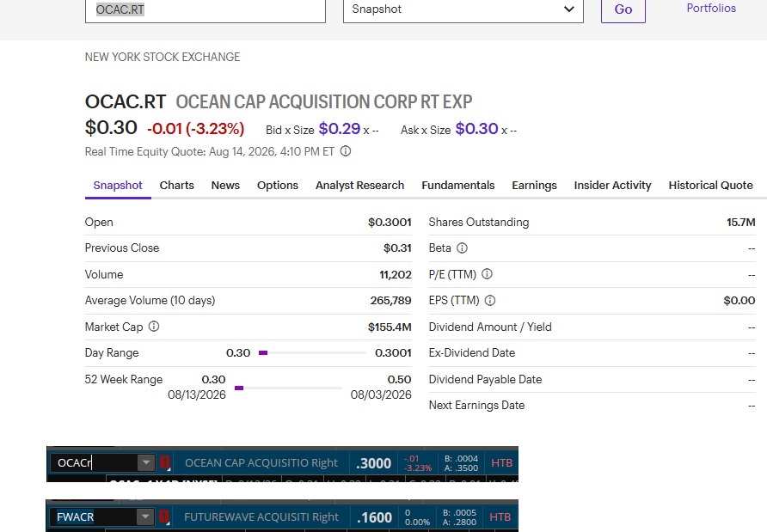Click the Dividend Amount / Yield label
This screenshot has width=767, height=532.
point(490,327)
